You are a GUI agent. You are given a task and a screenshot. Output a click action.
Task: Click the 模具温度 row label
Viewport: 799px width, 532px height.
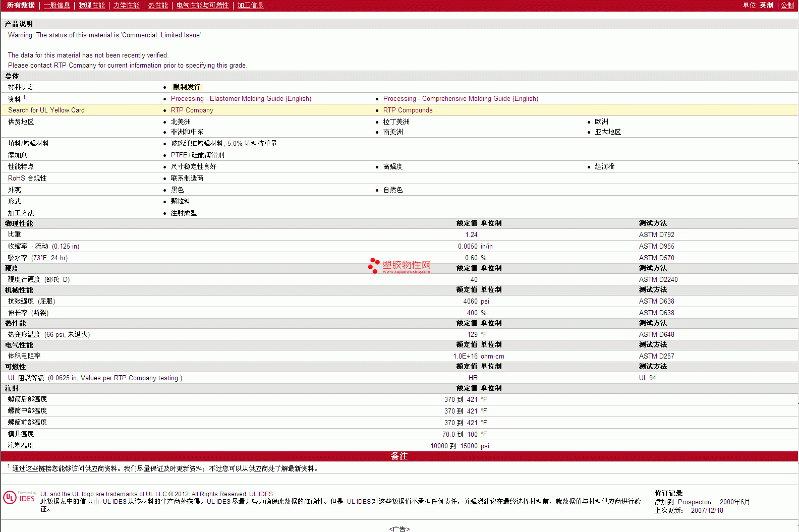point(21,434)
